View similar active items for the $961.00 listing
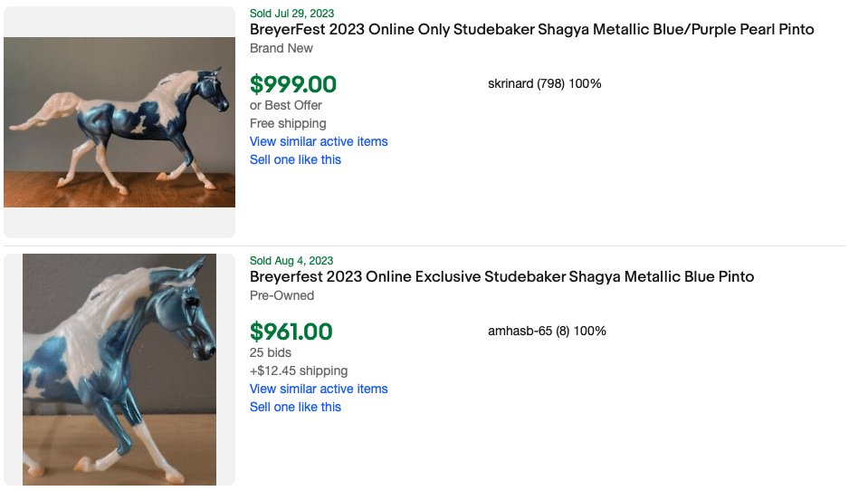The height and width of the screenshot is (491, 868). pyautogui.click(x=319, y=389)
